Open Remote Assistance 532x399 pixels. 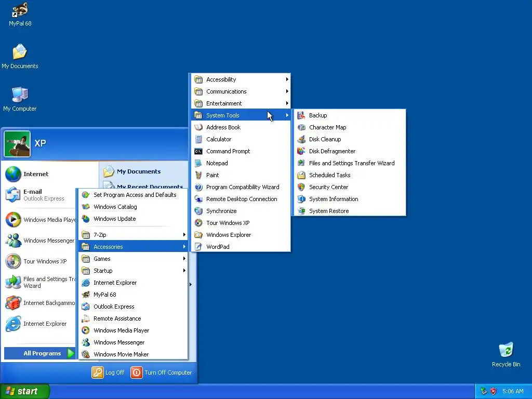(x=133, y=318)
